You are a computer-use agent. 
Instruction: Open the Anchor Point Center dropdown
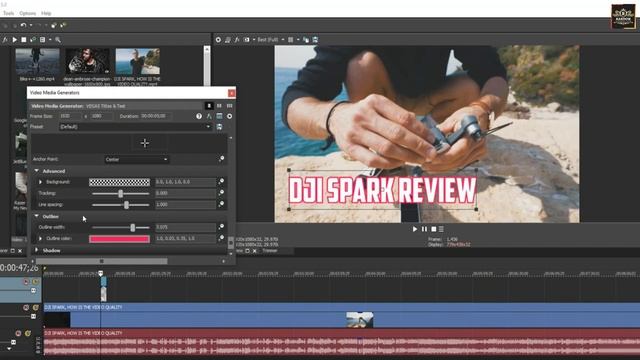point(136,160)
